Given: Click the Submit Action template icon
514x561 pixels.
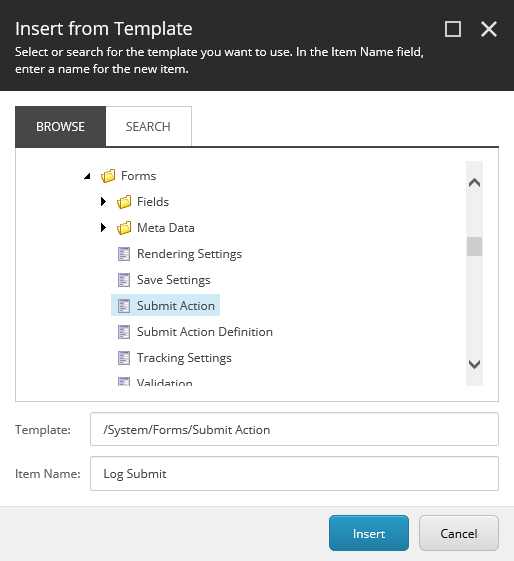Looking at the screenshot, I should [124, 306].
